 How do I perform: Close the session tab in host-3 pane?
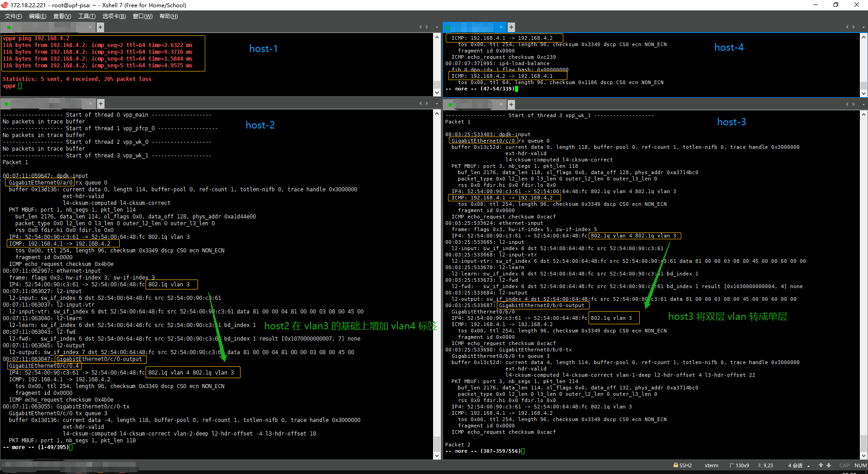click(501, 104)
